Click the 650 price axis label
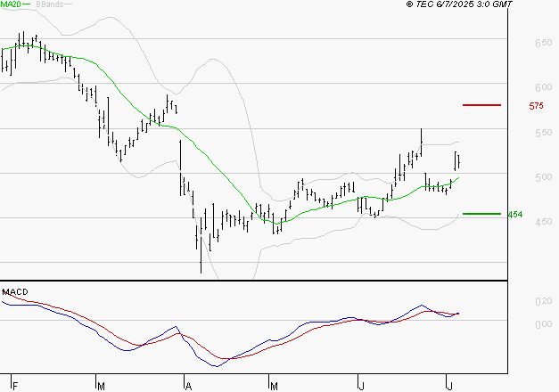 pyautogui.click(x=543, y=43)
